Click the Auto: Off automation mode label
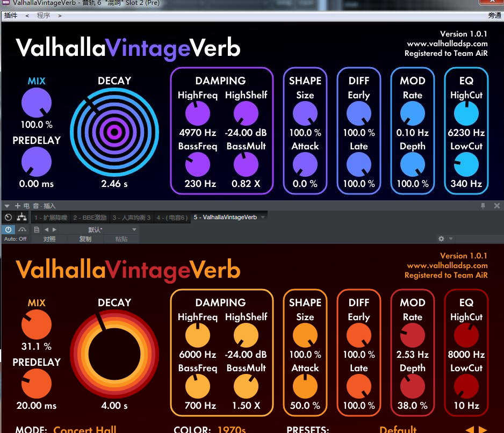Image resolution: width=504 pixels, height=433 pixels. [x=15, y=239]
